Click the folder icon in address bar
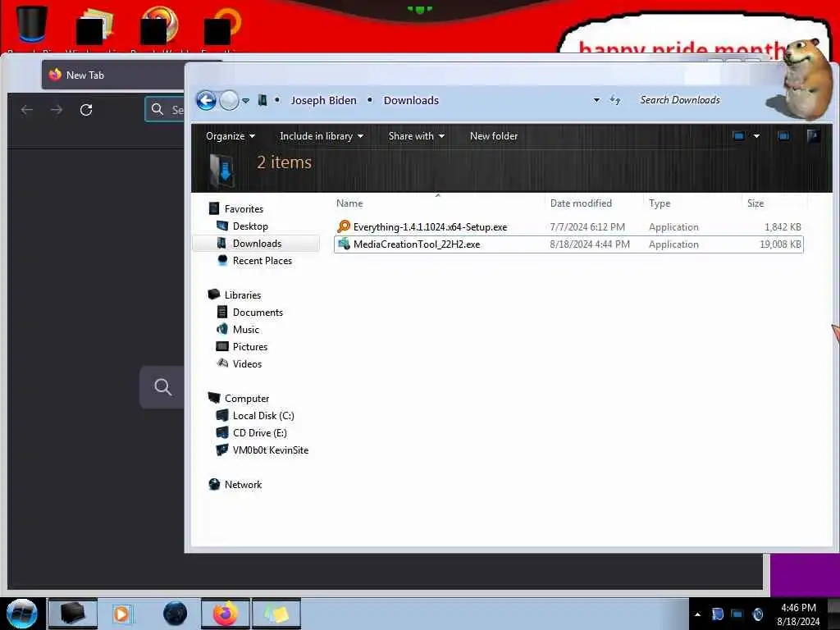Screen dimensions: 840x630 (262, 100)
